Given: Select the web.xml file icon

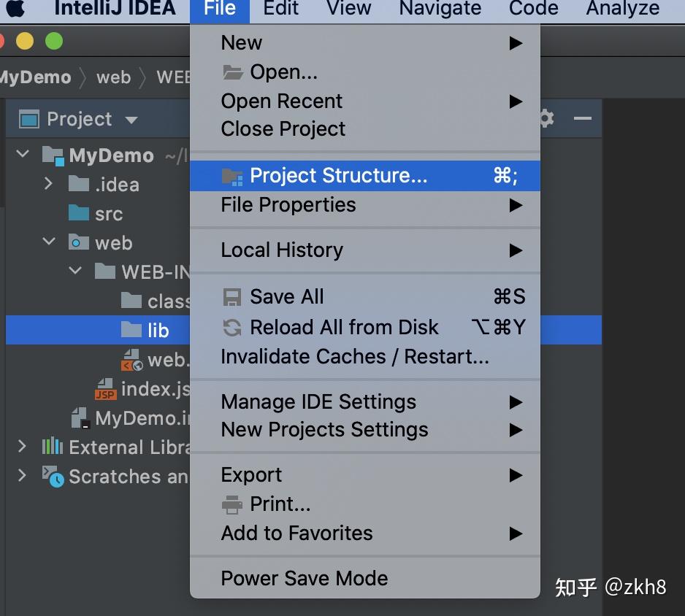Looking at the screenshot, I should [133, 359].
